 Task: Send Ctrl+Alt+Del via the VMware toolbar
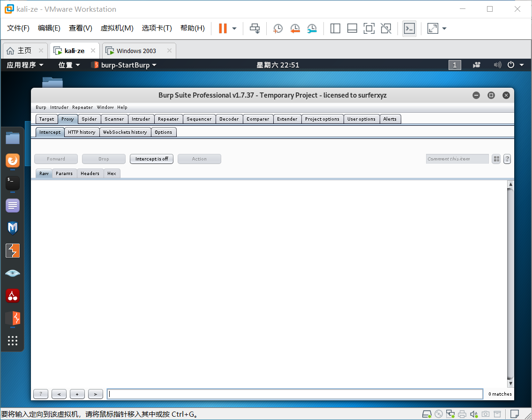[255, 29]
